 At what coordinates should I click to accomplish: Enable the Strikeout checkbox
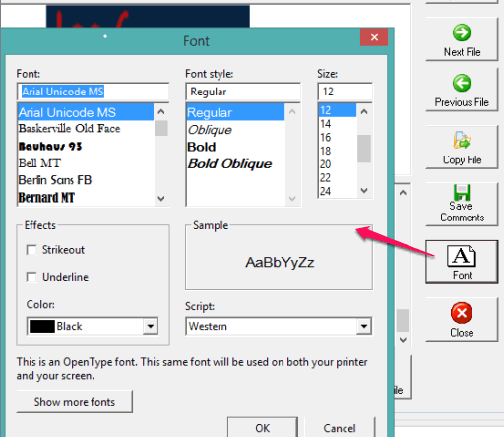pyautogui.click(x=31, y=250)
